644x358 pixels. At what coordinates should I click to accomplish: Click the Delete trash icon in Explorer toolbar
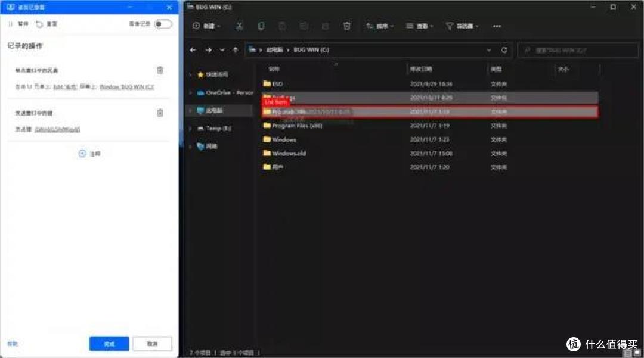pyautogui.click(x=346, y=26)
